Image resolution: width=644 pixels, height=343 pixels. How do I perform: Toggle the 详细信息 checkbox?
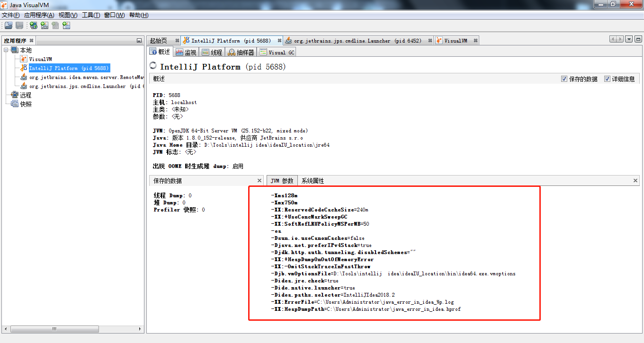[x=608, y=79]
